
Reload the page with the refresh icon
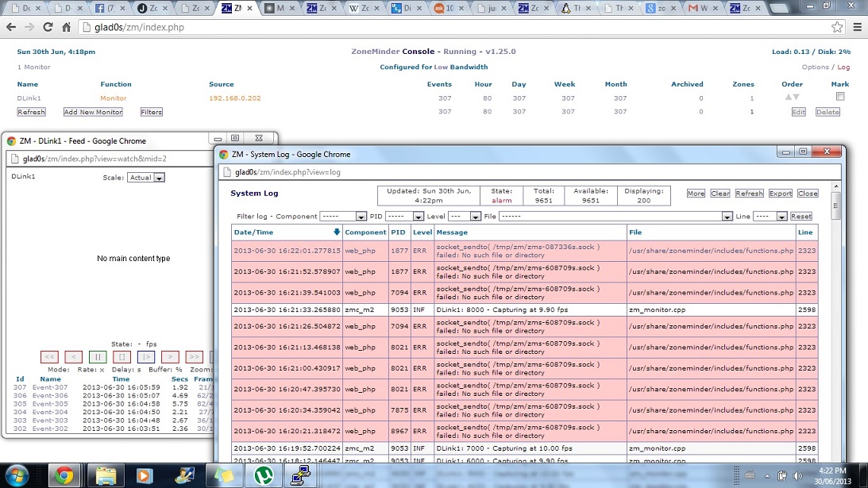(x=48, y=26)
